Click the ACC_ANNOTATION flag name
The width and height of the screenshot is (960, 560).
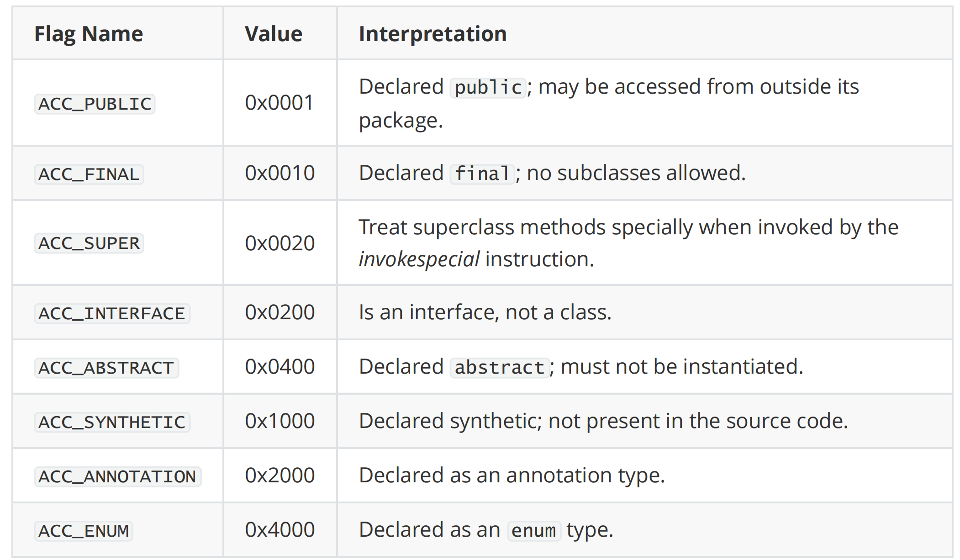pos(117,476)
